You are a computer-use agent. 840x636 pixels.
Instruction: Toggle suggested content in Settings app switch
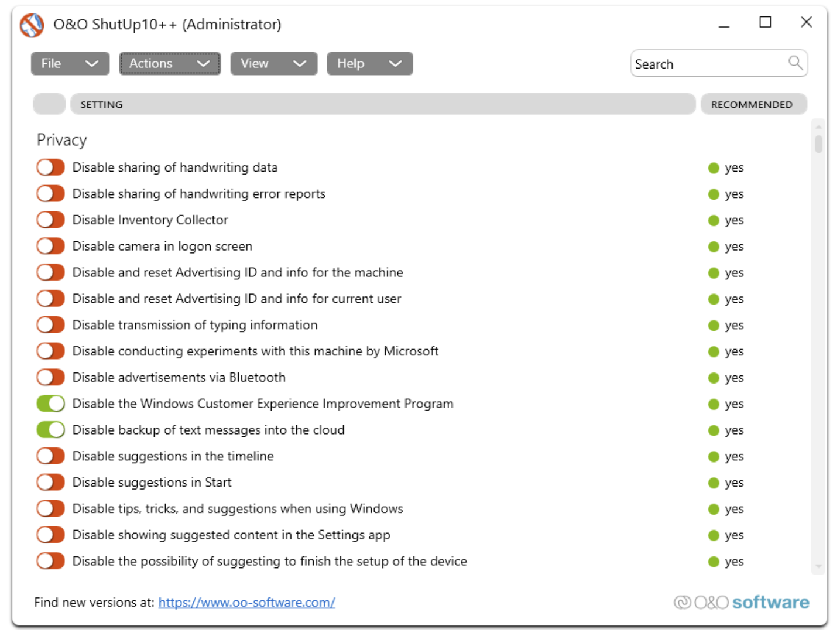[x=50, y=535]
